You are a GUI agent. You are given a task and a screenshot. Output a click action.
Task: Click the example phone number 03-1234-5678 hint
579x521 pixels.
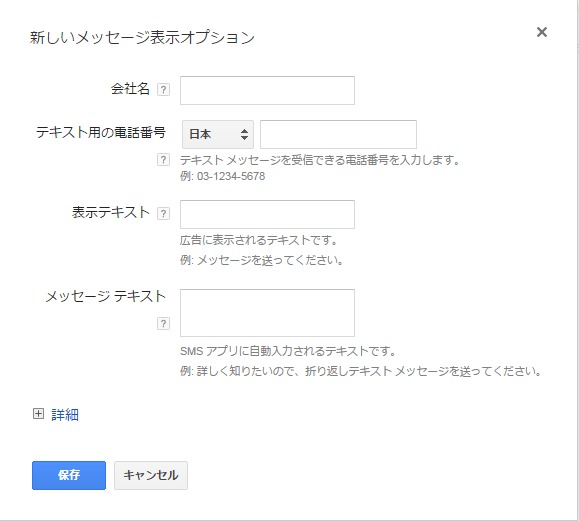[231, 176]
